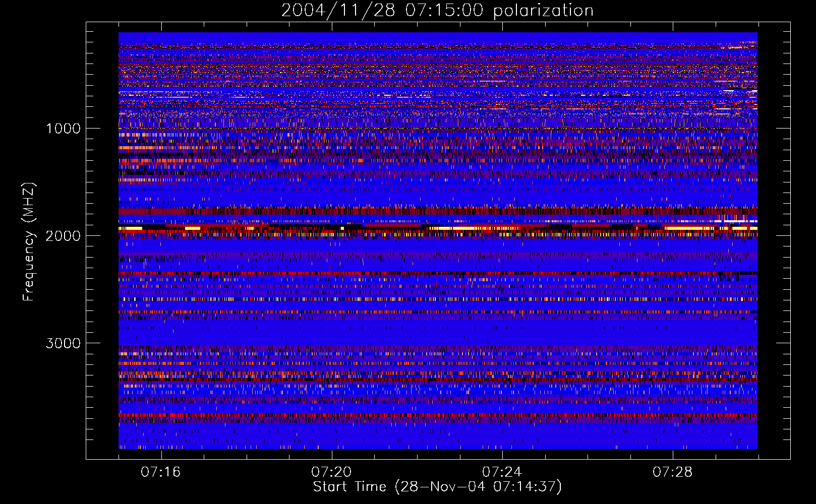Click the plot title '2004/11/28 07:15:00 polarization'

(x=437, y=10)
